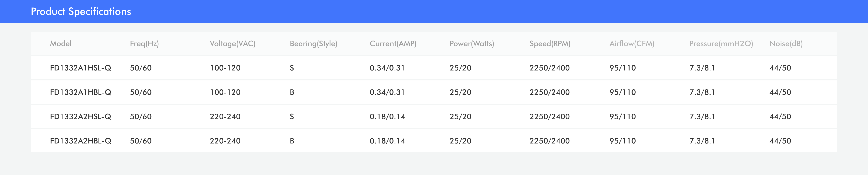Screen dimensions: 868x175
Task: Click the Freq(Hz) column header
Action: coord(144,44)
